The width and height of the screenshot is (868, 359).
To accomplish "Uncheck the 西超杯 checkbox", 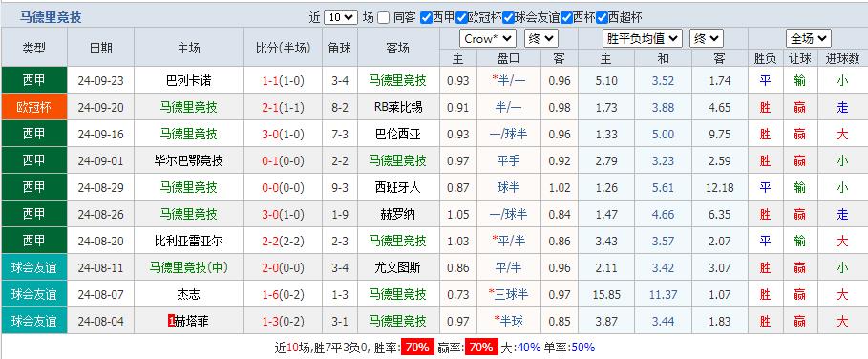I will (602, 18).
